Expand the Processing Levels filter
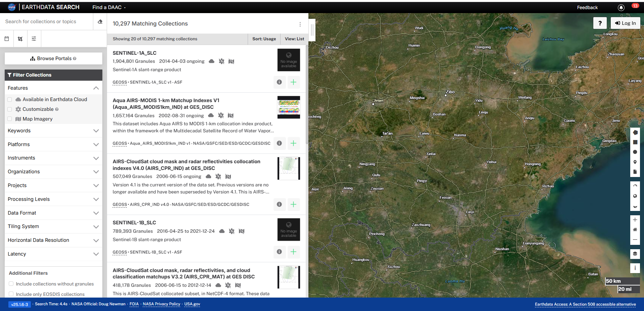The image size is (644, 311). 53,199
